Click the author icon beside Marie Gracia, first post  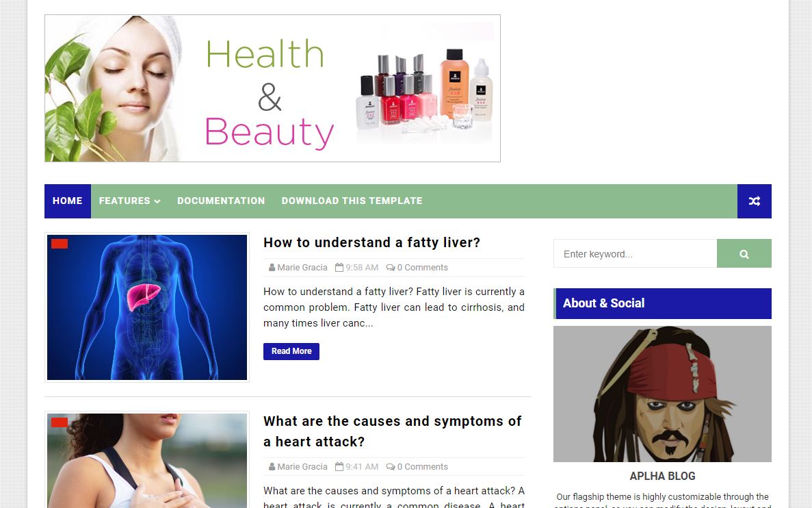[x=272, y=268]
